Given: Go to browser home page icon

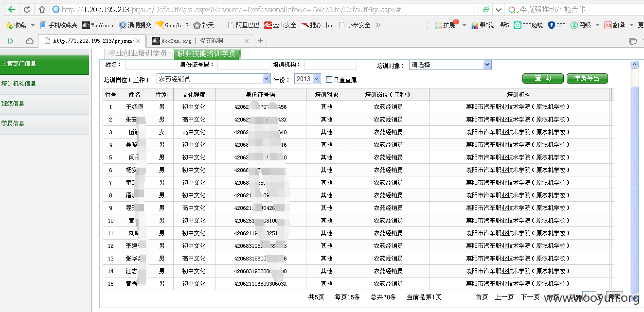Looking at the screenshot, I should [42, 9].
